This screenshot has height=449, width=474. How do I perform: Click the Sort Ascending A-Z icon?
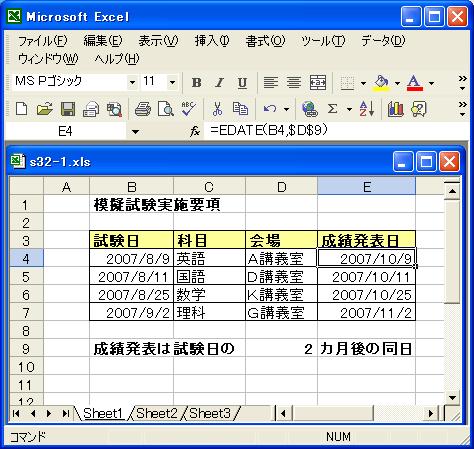pos(367,109)
